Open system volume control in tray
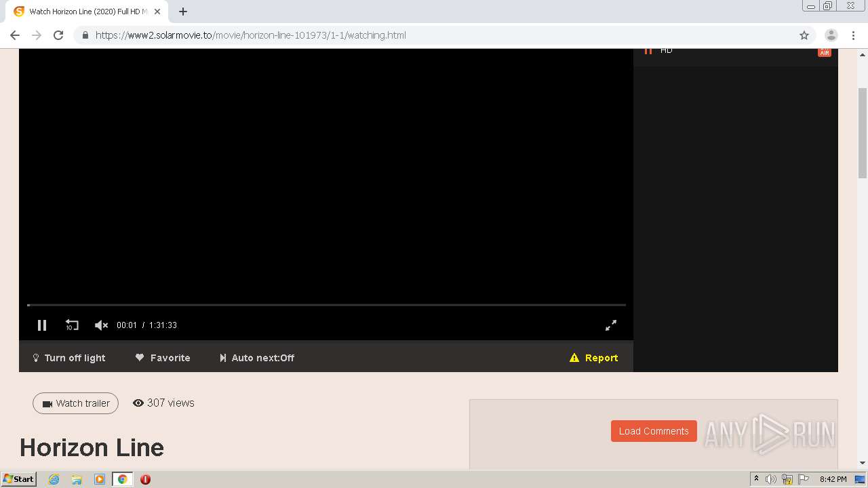The width and height of the screenshot is (868, 488). [771, 479]
